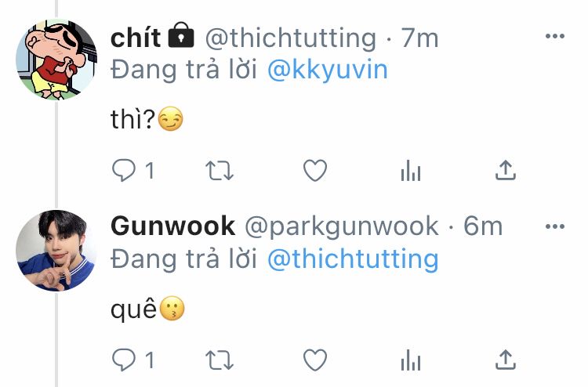The image size is (588, 387).
Task: Retweet chít's "thì?" tweet
Action: 220,171
